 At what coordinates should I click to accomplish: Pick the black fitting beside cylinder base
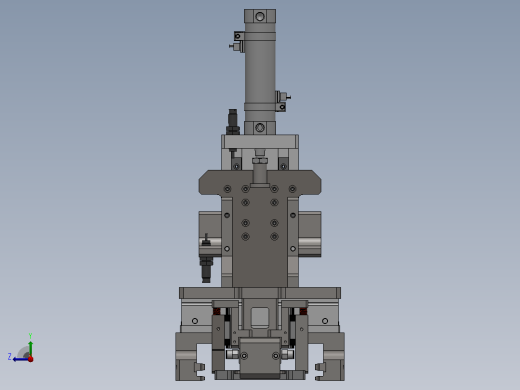tap(233, 122)
